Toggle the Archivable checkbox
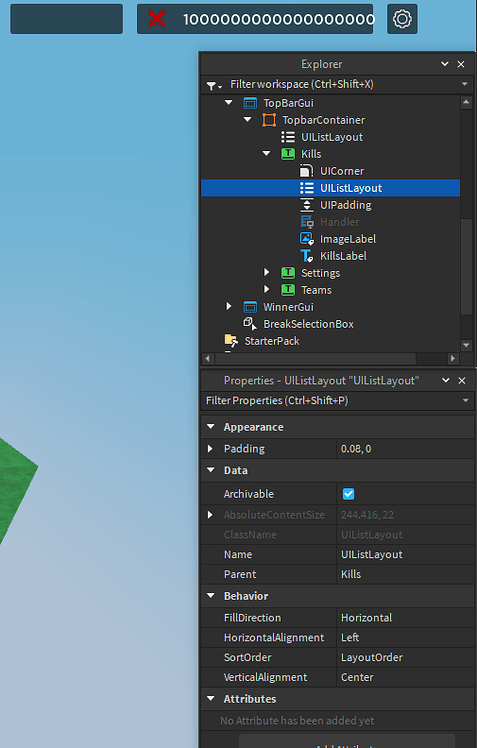The image size is (477, 748). (349, 494)
